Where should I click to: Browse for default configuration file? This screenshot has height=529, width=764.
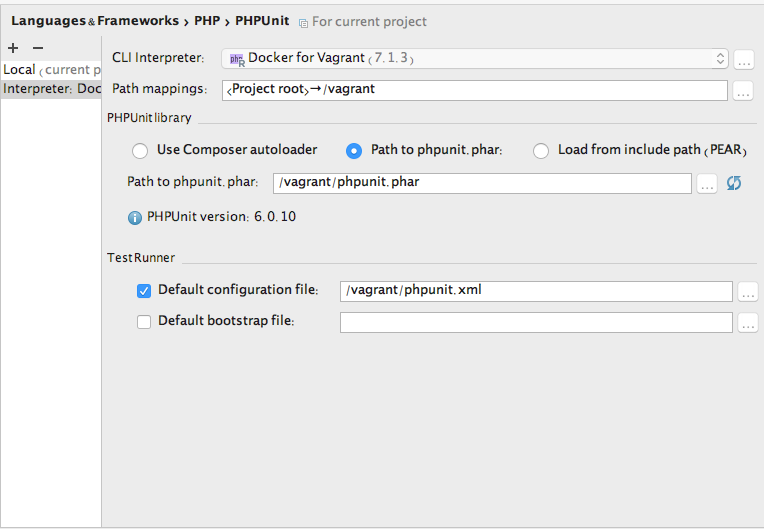tap(748, 291)
